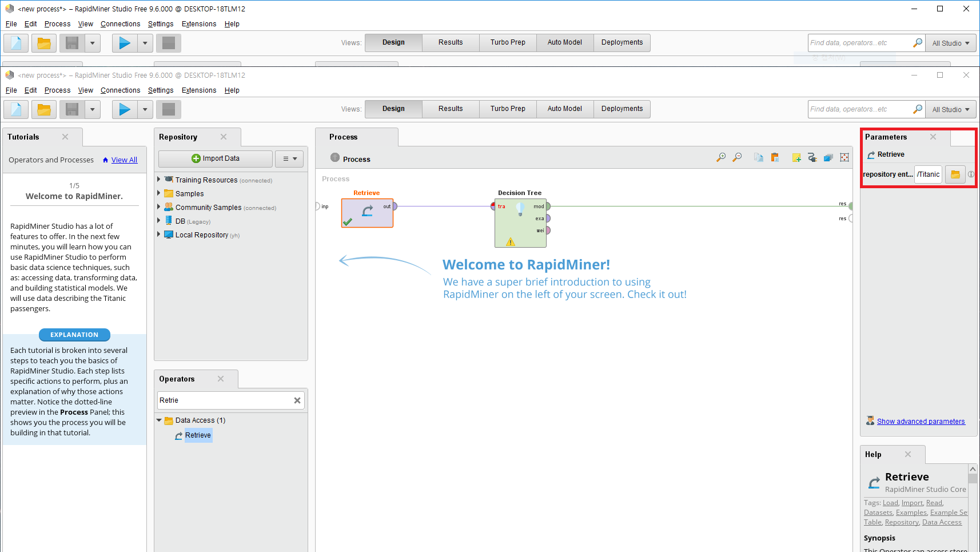Close the Help panel tab
Screen dimensions: 980x552
click(908, 454)
